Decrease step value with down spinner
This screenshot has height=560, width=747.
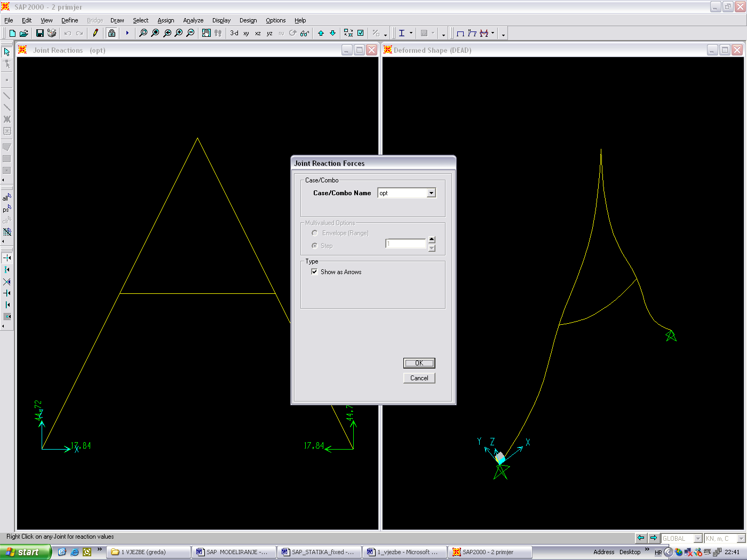tap(432, 247)
